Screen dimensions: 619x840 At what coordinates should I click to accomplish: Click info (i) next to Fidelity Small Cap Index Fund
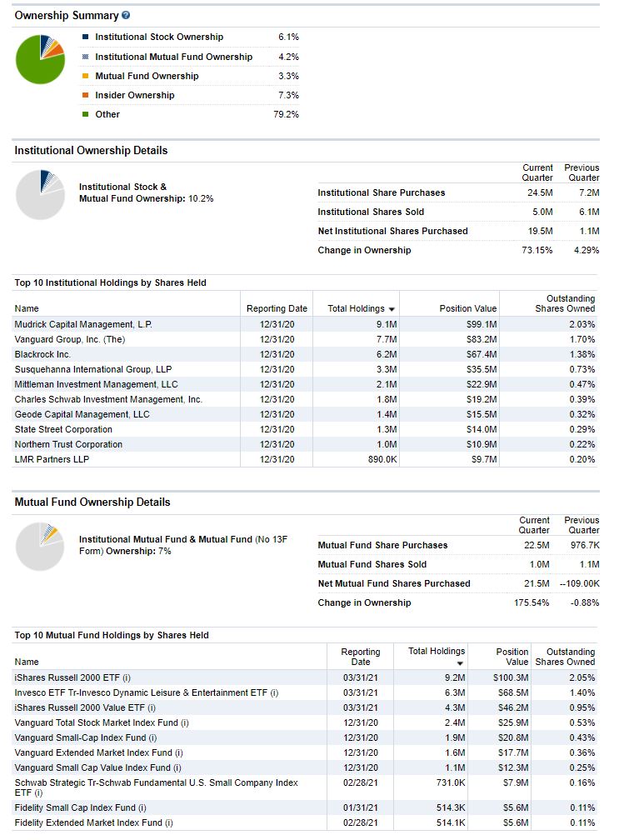(x=142, y=807)
